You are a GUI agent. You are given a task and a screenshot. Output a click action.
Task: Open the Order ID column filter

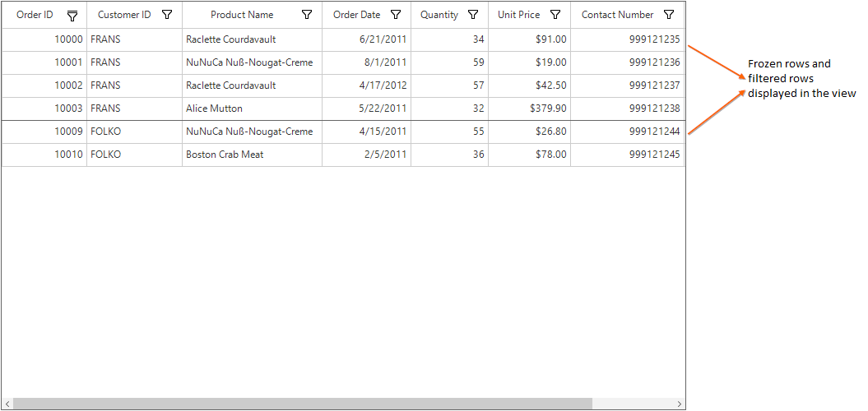click(x=72, y=16)
